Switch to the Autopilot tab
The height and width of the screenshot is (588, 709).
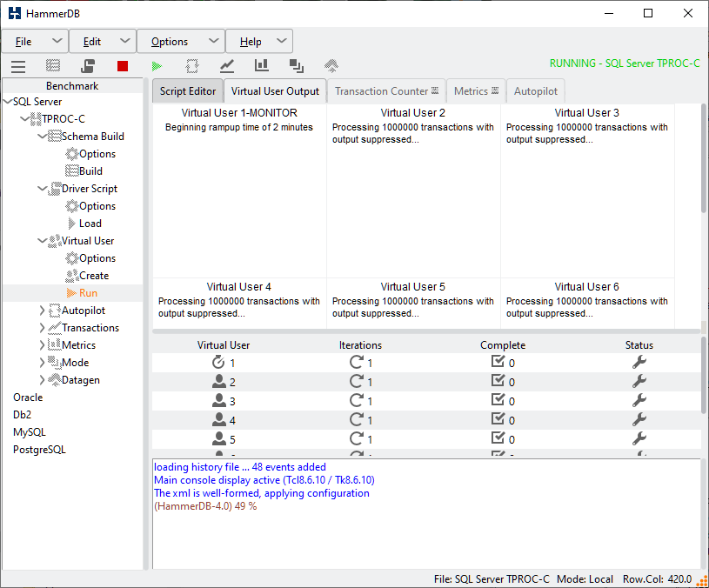click(x=535, y=90)
